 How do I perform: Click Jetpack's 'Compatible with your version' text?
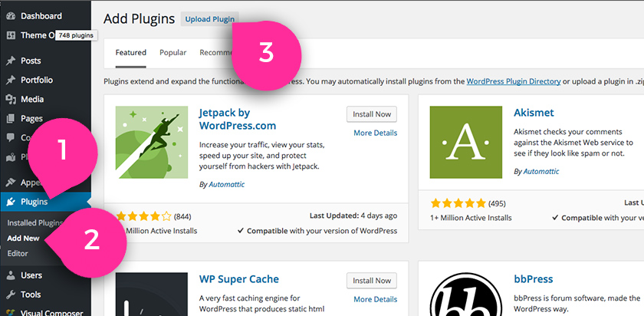tap(317, 231)
